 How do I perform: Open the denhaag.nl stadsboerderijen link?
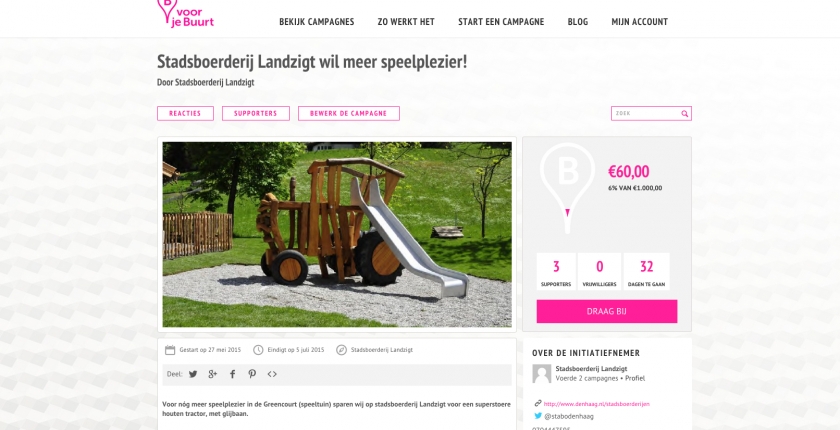(x=596, y=404)
